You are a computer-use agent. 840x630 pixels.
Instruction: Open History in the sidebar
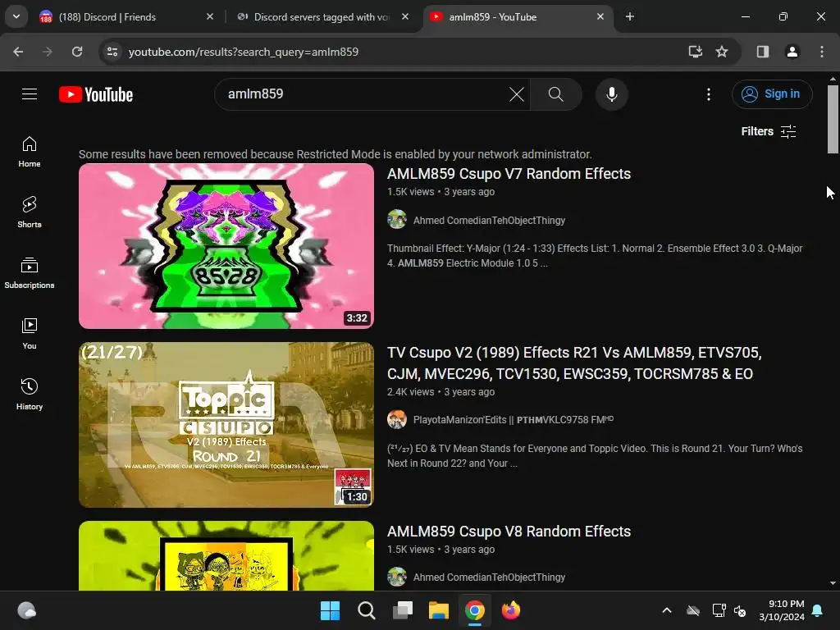pyautogui.click(x=30, y=395)
